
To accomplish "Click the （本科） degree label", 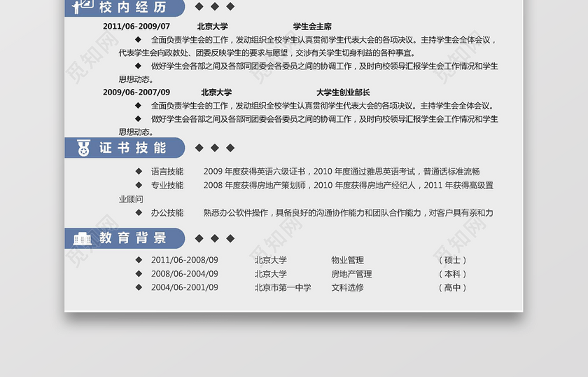I will [452, 274].
